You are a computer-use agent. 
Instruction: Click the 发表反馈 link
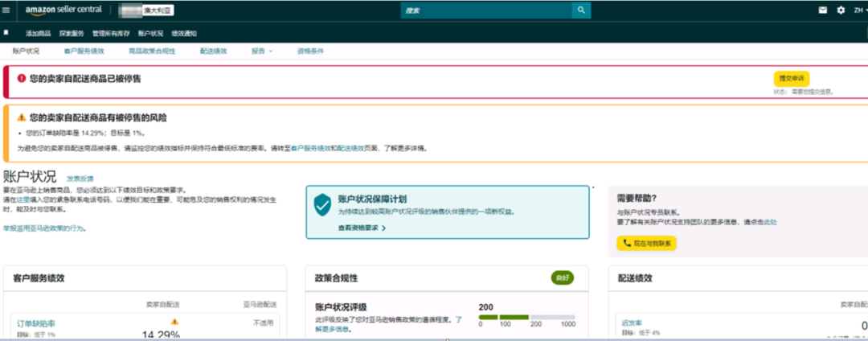pos(80,179)
